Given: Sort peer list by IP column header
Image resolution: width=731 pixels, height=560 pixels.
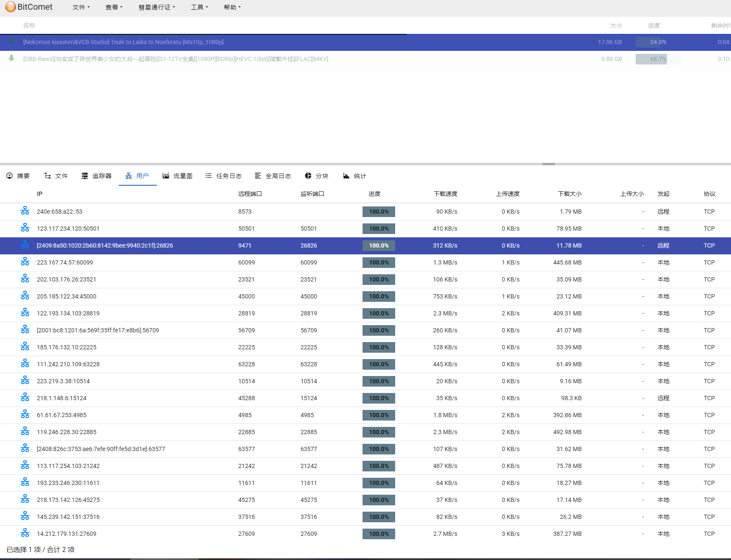Looking at the screenshot, I should click(x=39, y=194).
